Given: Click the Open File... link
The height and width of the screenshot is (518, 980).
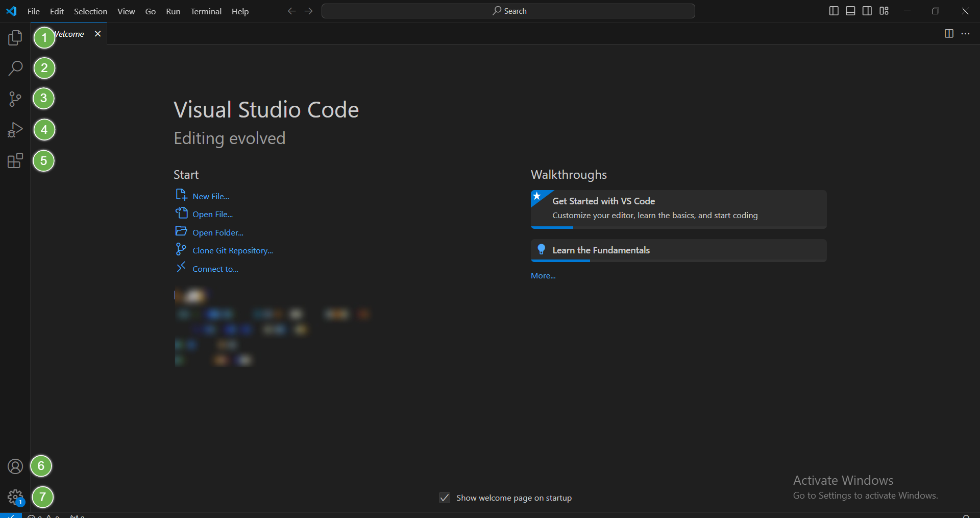Looking at the screenshot, I should (212, 214).
